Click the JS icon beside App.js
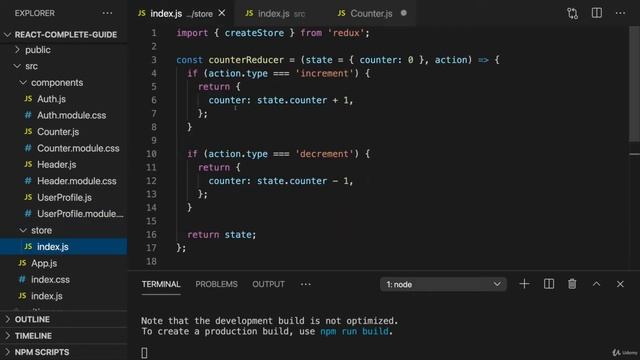 click(22, 263)
